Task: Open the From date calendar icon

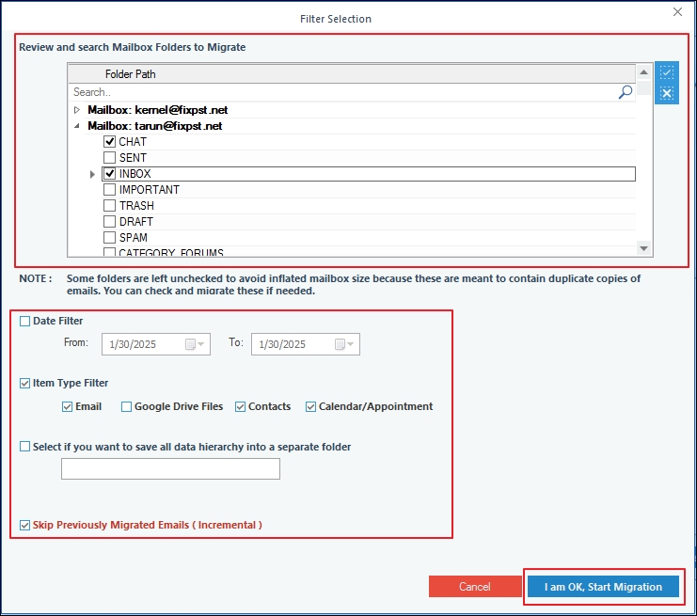Action: click(190, 344)
